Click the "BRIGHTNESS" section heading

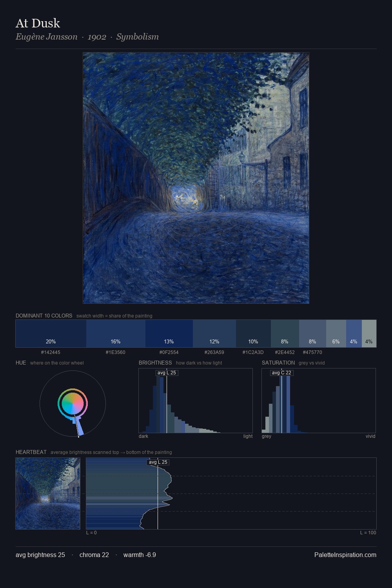(x=155, y=363)
